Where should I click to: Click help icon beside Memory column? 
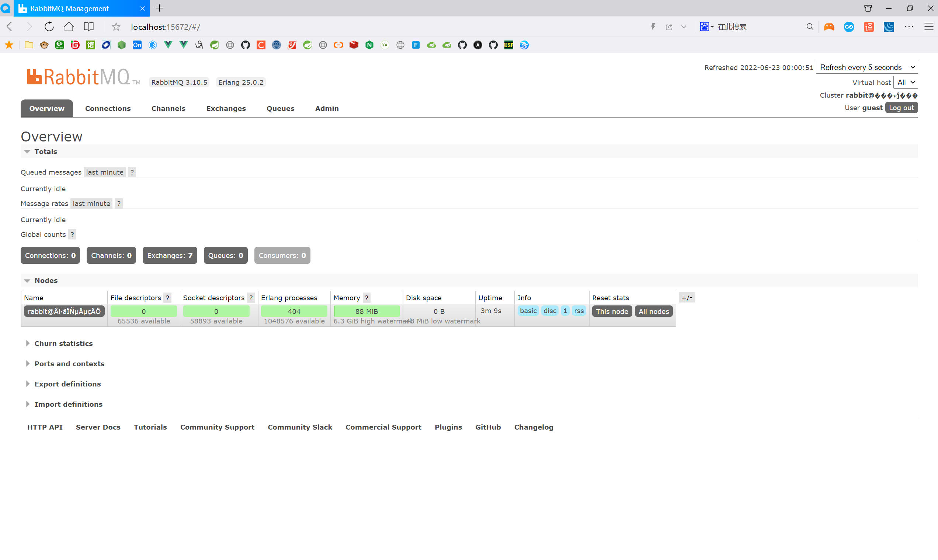point(366,298)
